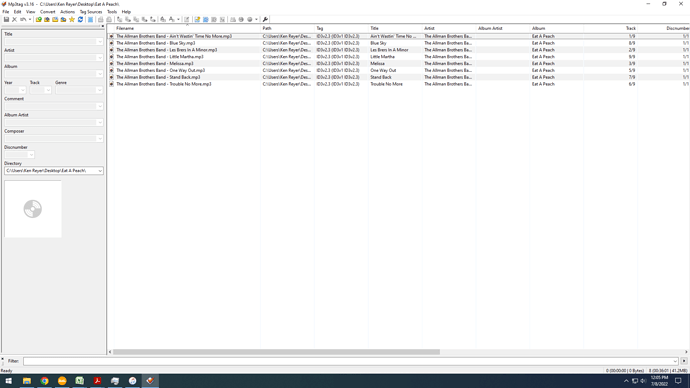This screenshot has height=388, width=690.
Task: Open the Undo history dropdown arrow
Action: pyautogui.click(x=29, y=19)
